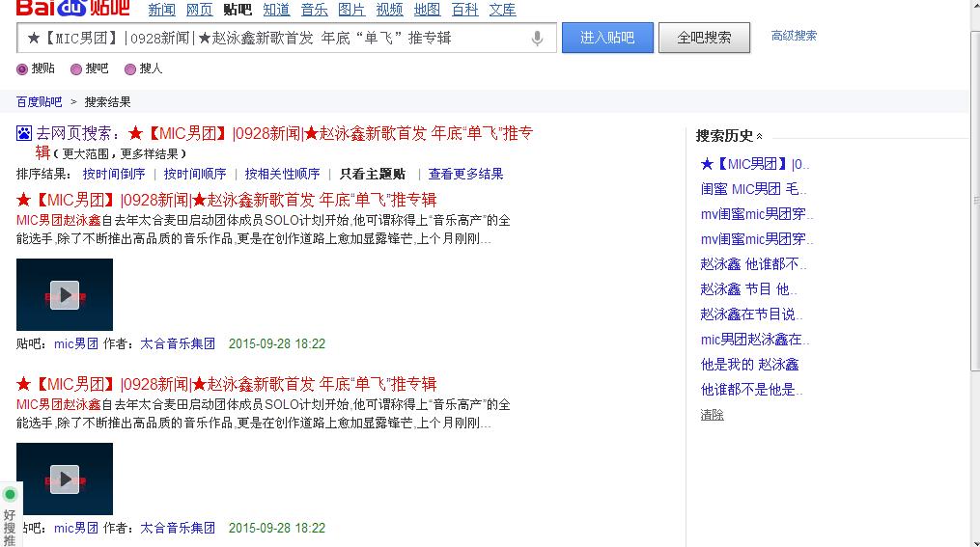Open mic男团 bar in second result
Screen dimensions: 980x547
(x=76, y=528)
